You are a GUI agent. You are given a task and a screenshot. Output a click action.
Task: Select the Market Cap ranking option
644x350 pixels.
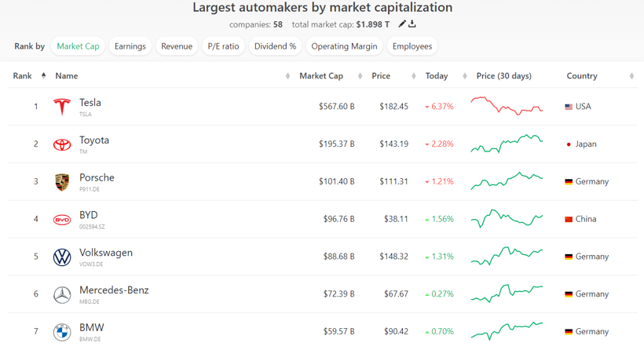(x=79, y=46)
